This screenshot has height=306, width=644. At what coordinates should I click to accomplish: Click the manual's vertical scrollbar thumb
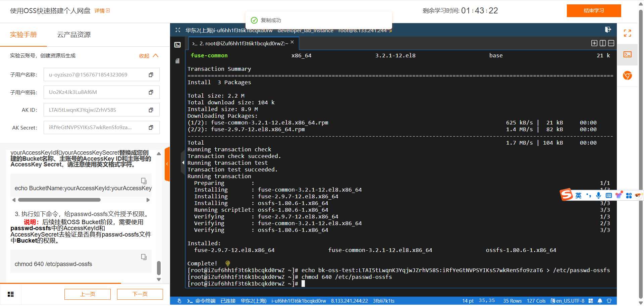(x=159, y=268)
